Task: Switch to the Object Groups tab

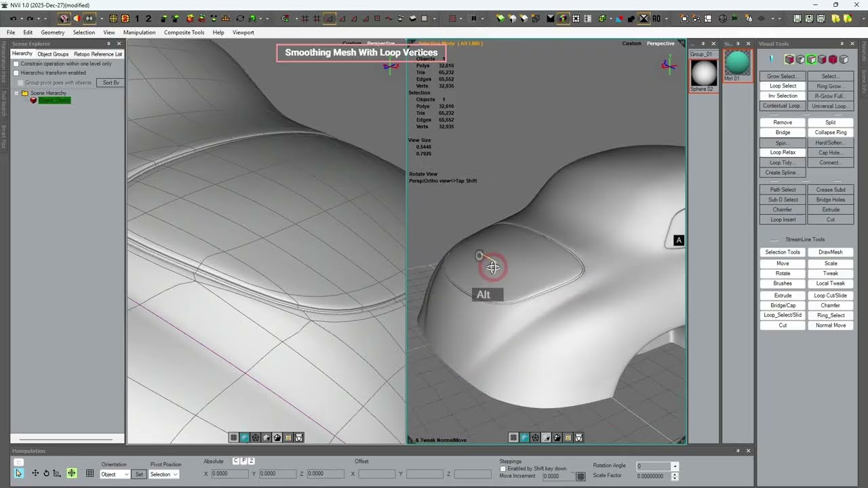Action: point(53,54)
